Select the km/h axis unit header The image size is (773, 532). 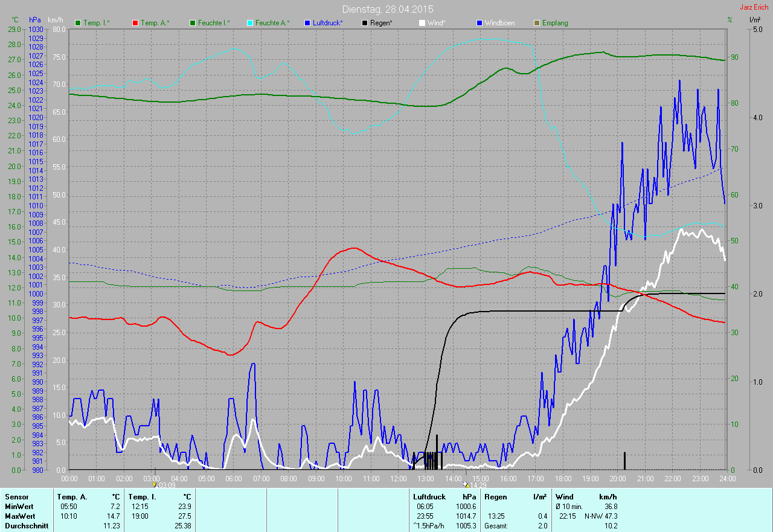click(56, 20)
